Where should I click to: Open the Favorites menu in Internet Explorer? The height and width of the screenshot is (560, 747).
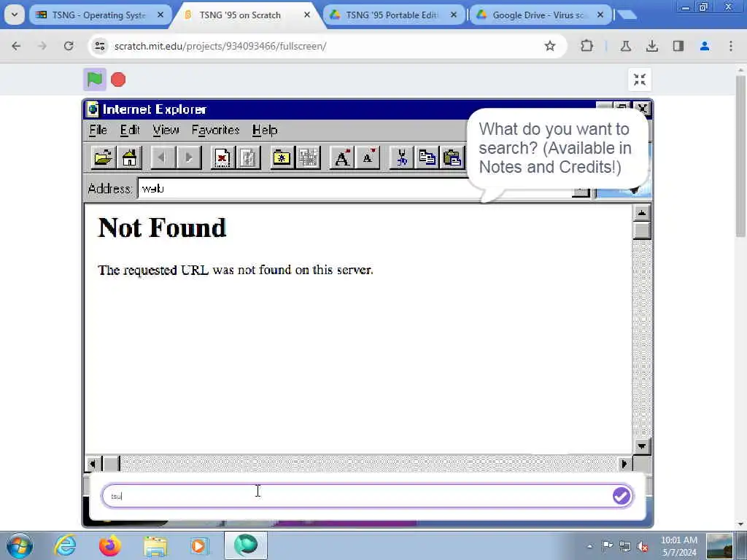coord(215,130)
